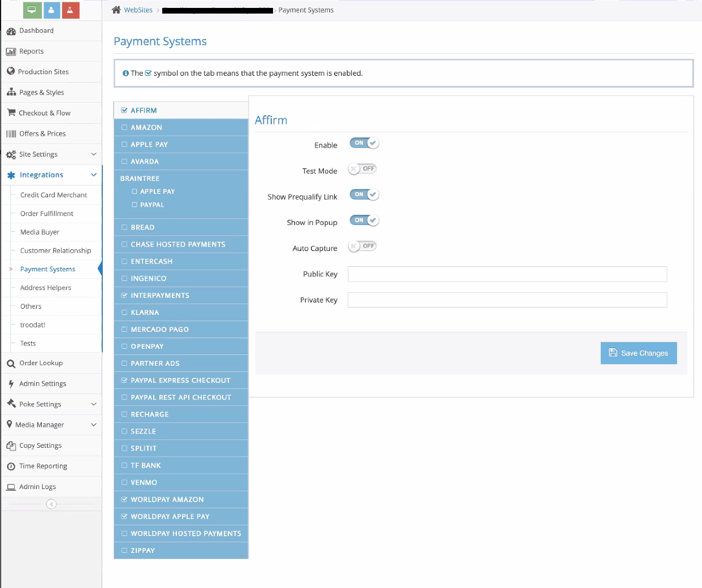Open the TF BANK payment tab

click(x=181, y=465)
